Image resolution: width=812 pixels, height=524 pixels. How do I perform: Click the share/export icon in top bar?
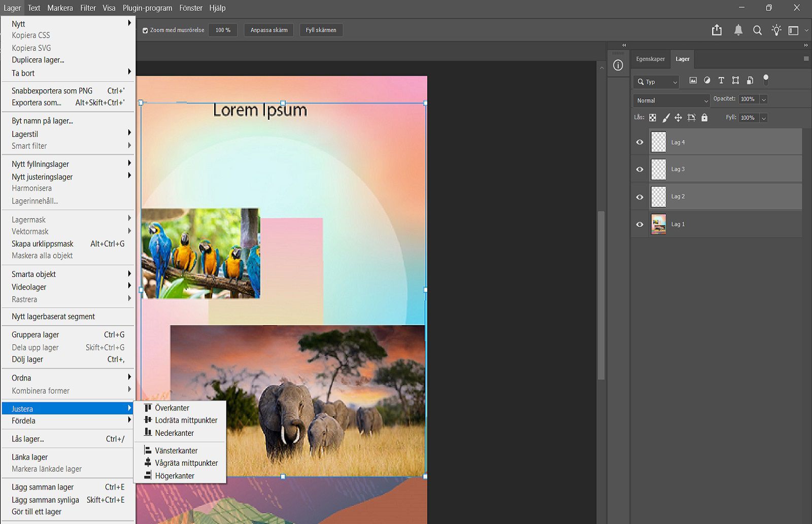[717, 30]
